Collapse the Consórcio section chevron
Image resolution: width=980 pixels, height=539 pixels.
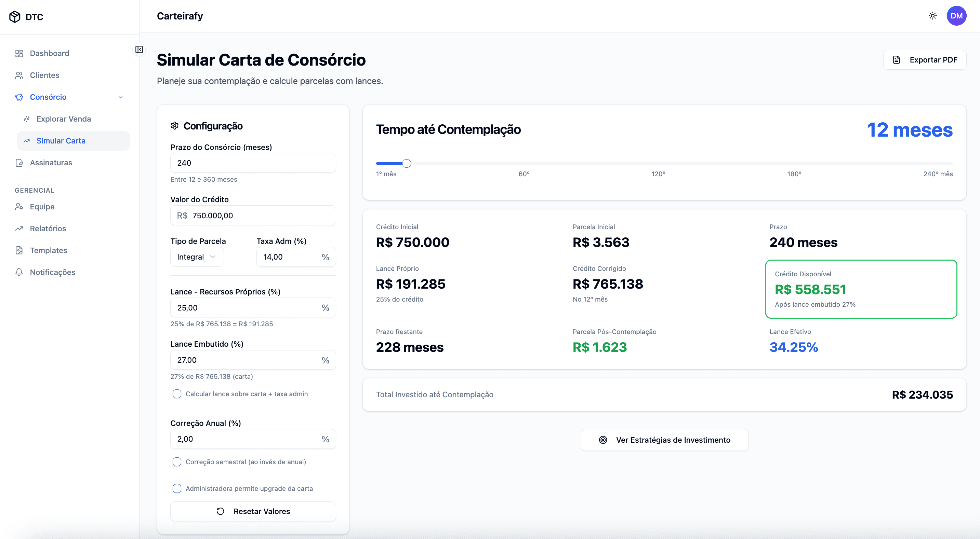coord(121,97)
